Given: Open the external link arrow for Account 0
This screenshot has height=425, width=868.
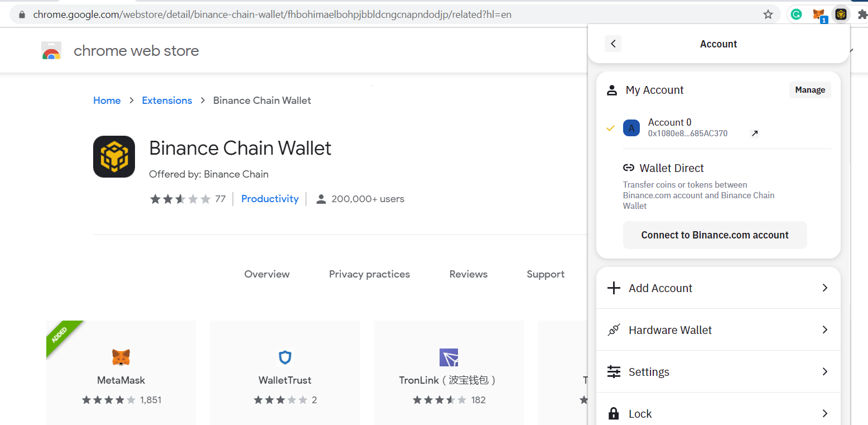Looking at the screenshot, I should (755, 133).
